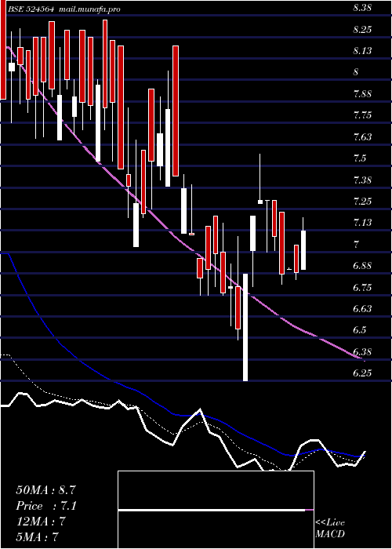Click the 5MA : 7 readout
Screen dimensions: 392x549
[37, 536]
